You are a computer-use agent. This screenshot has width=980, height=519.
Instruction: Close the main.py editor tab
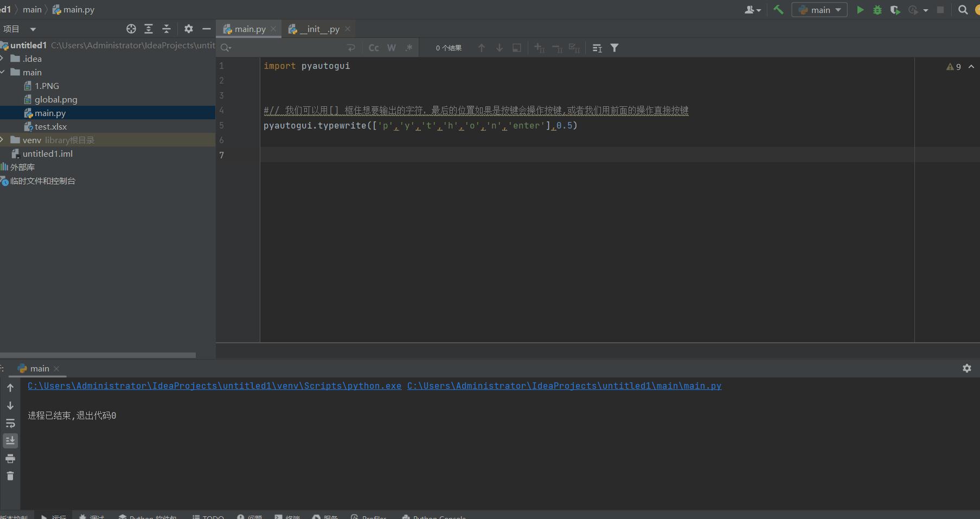pyautogui.click(x=273, y=29)
